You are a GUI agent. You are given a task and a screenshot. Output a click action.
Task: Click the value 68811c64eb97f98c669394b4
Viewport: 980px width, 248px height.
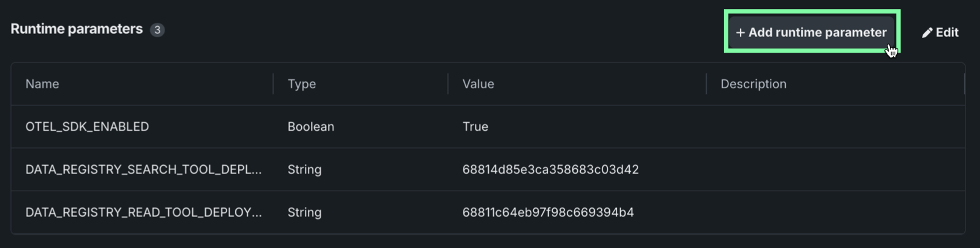(548, 212)
